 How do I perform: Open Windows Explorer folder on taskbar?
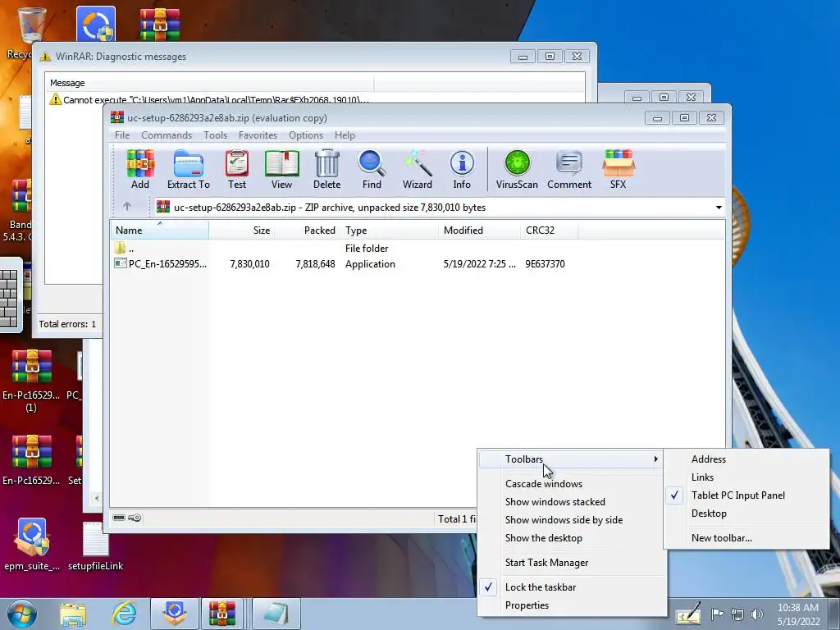73,614
